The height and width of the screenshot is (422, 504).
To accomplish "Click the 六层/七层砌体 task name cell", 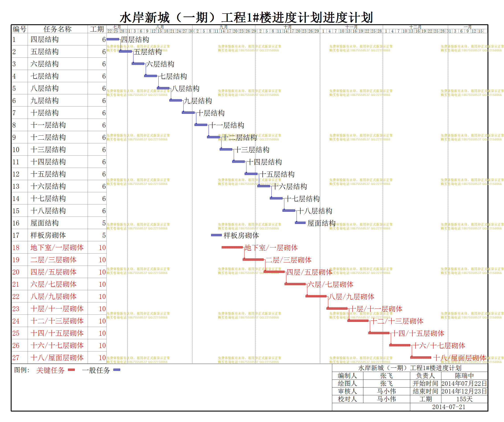I will [x=58, y=284].
